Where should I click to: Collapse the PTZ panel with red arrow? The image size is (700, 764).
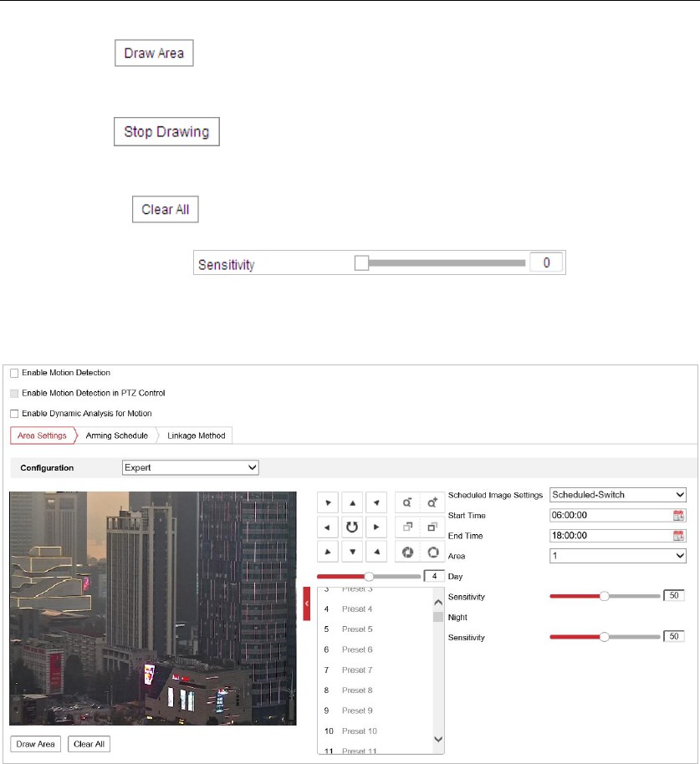pos(307,603)
